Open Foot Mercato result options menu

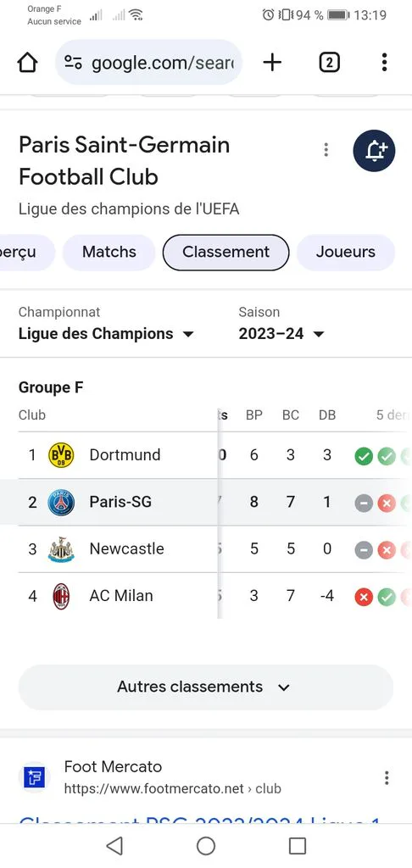pos(387,778)
